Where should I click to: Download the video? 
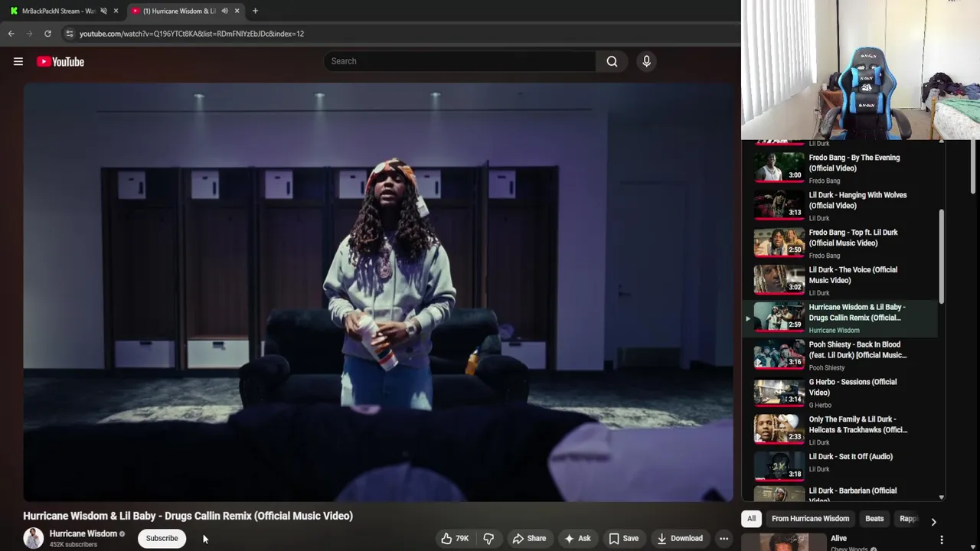(x=680, y=538)
